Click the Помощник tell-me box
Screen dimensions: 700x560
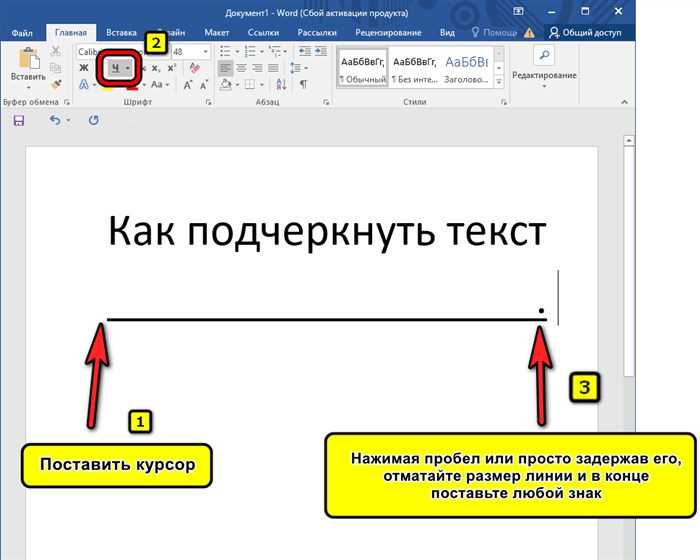494,33
